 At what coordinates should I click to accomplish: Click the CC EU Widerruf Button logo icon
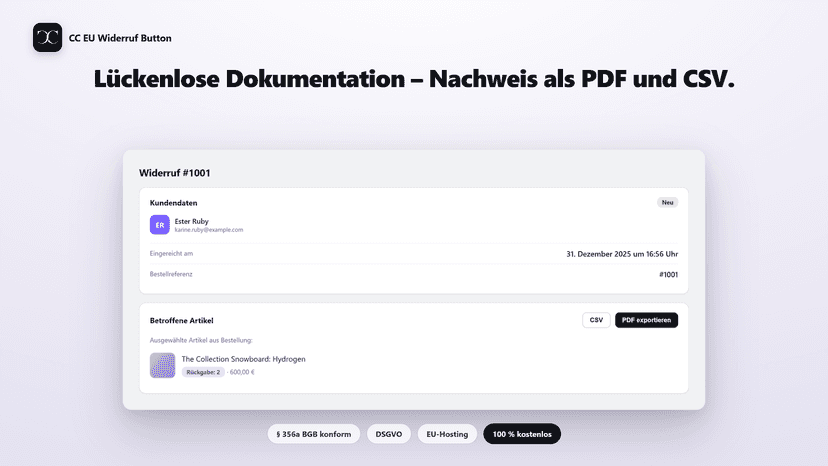(x=48, y=38)
